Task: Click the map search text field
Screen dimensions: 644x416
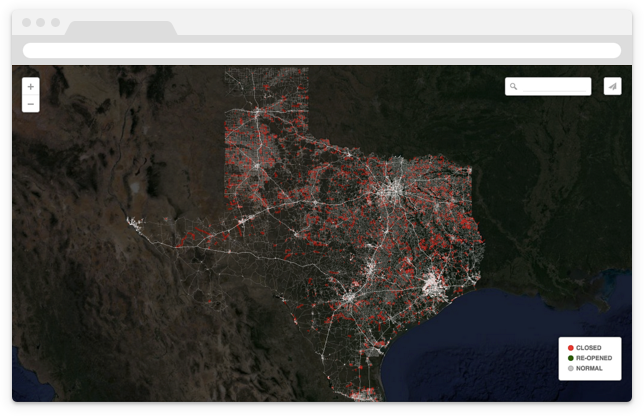Action: tap(553, 87)
